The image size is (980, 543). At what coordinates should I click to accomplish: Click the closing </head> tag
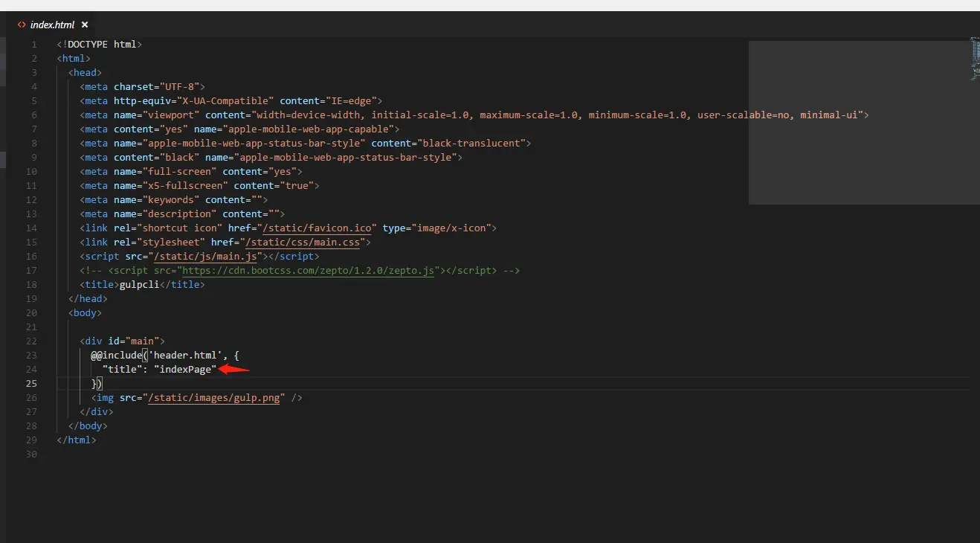[88, 298]
